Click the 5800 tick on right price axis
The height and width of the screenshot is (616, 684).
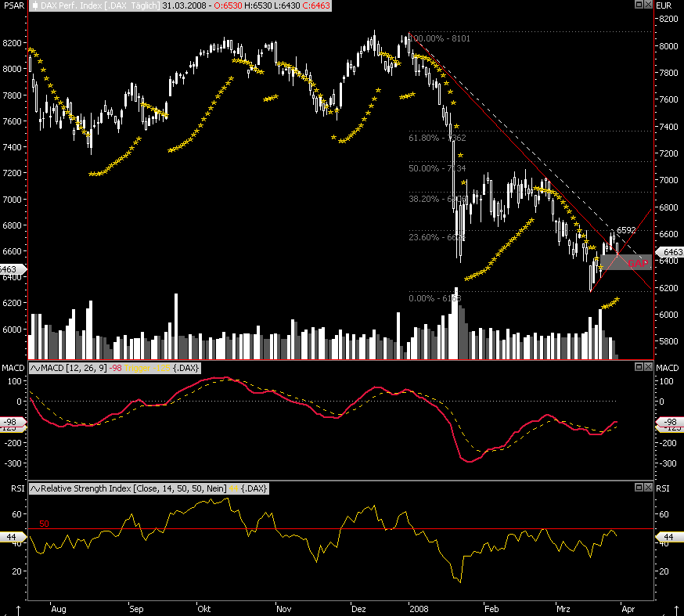[668, 341]
